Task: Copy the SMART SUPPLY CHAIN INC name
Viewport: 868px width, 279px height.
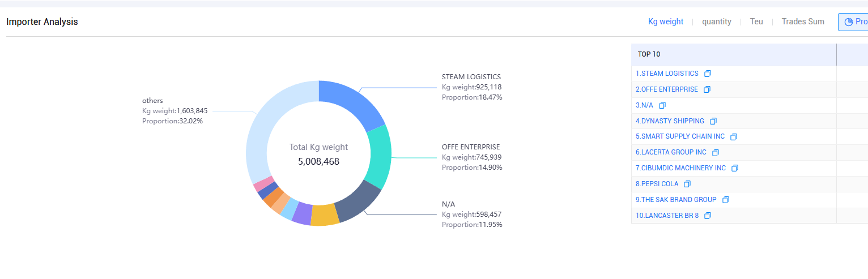Action: 734,137
